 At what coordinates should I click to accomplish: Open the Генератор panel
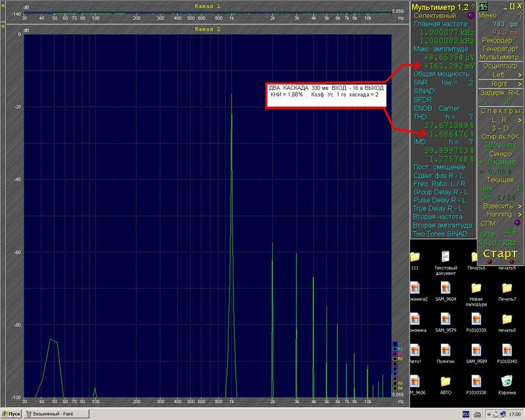coord(500,49)
